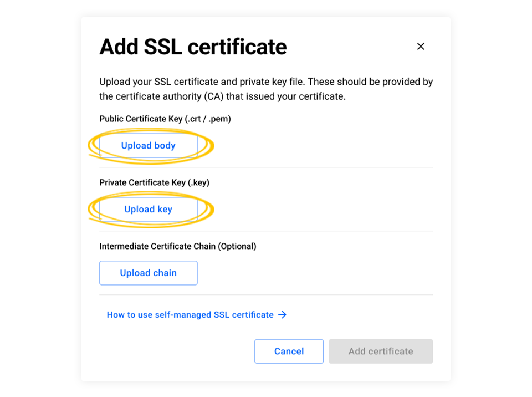The width and height of the screenshot is (532, 397).
Task: Click the close control in the dialog header
Action: (421, 47)
